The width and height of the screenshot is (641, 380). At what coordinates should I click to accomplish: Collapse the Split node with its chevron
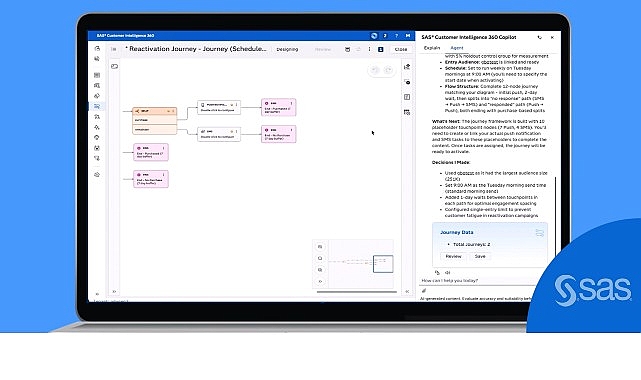point(168,111)
